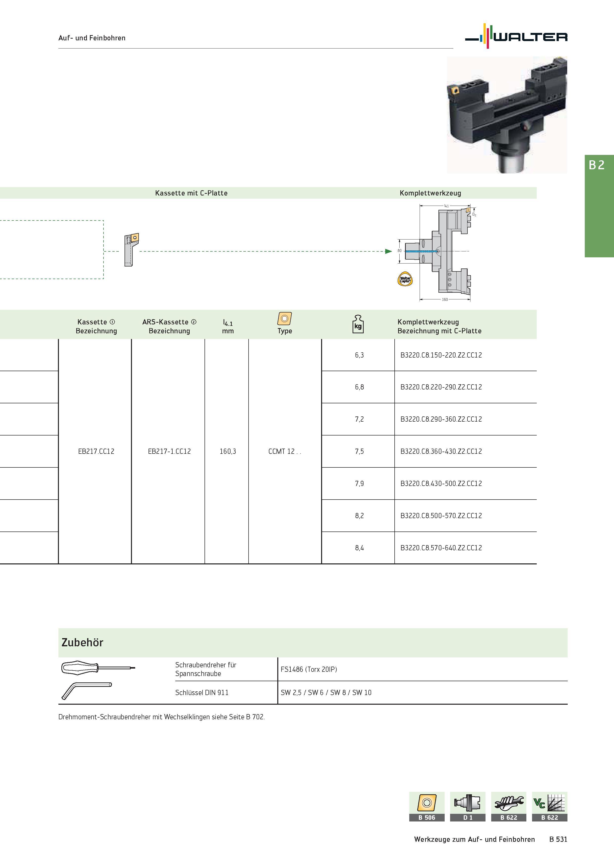Click 'B3220.C8.360-430.Z2.CC12' designation
The width and height of the screenshot is (614, 868).
pos(441,451)
